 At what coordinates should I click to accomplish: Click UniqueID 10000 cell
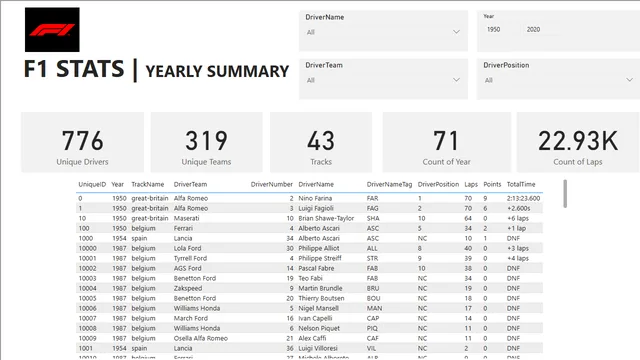pyautogui.click(x=87, y=248)
